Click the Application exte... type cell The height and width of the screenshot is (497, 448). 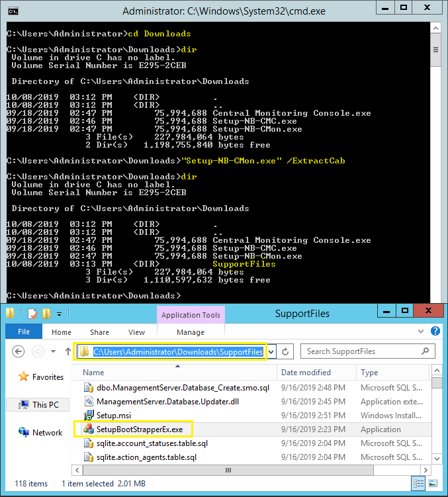[392, 402]
